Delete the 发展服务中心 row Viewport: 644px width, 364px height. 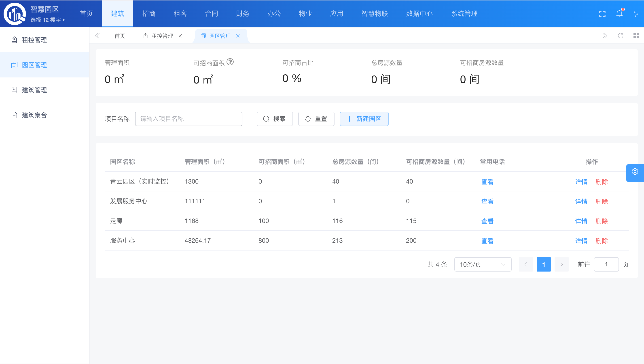pos(601,201)
